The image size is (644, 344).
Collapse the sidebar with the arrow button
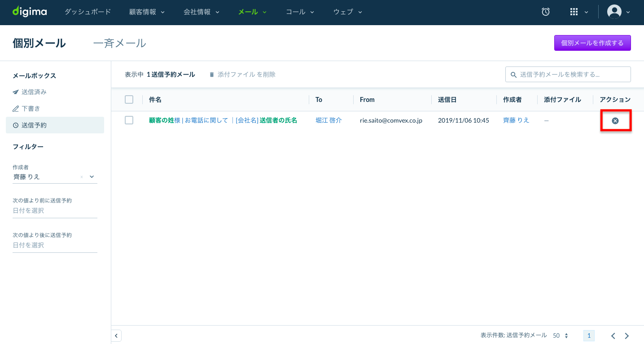click(x=116, y=335)
